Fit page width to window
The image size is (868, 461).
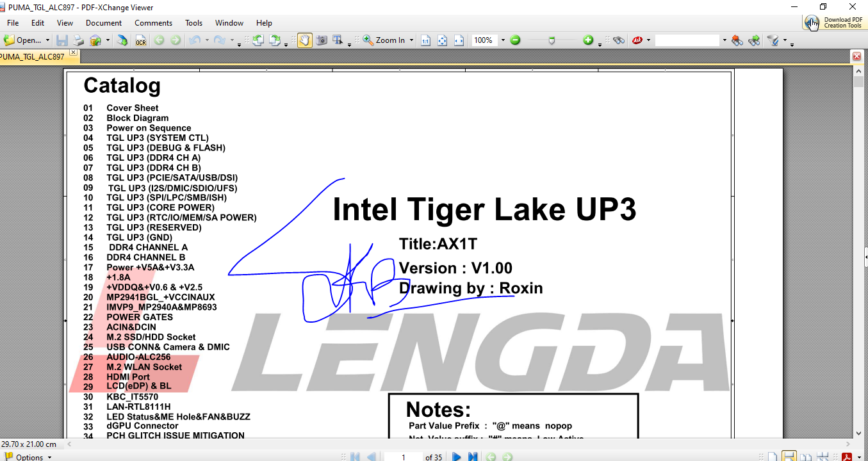pyautogui.click(x=459, y=40)
